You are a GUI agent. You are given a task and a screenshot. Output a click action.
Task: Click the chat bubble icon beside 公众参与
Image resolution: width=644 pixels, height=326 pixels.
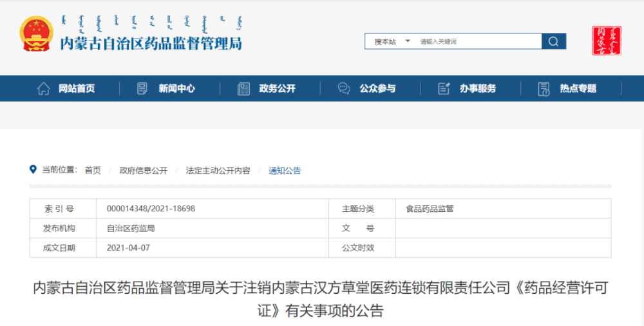coord(344,88)
